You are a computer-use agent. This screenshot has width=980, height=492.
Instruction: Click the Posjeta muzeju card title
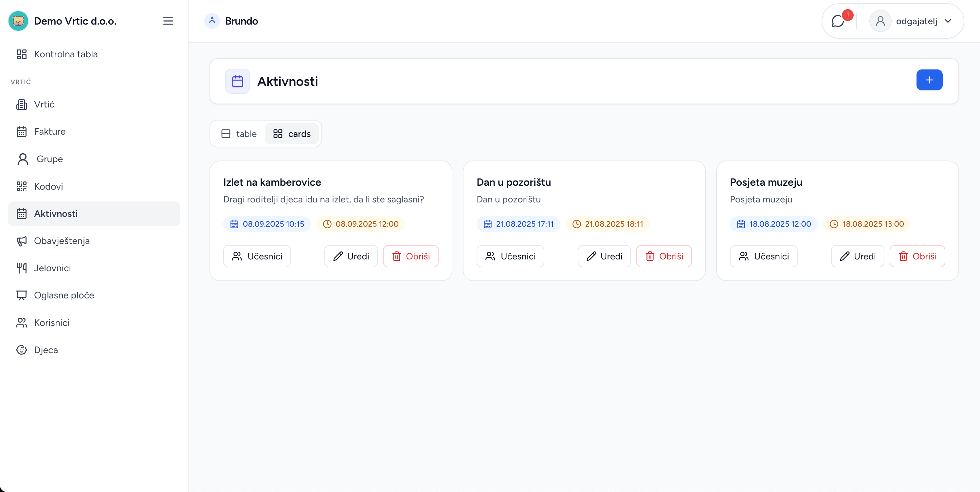click(x=766, y=182)
